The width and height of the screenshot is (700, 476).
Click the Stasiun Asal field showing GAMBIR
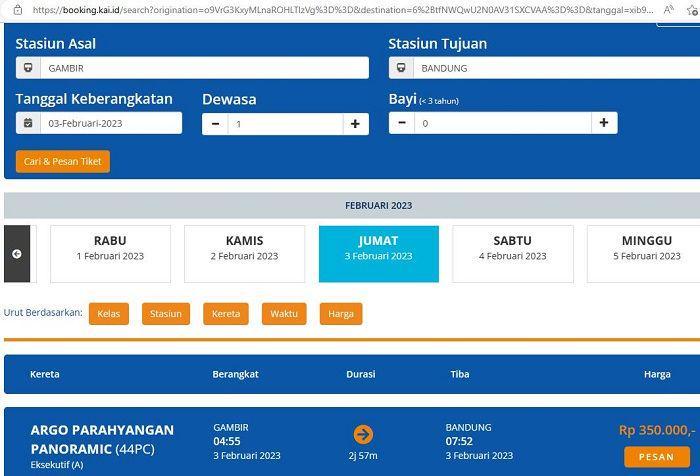coord(204,68)
